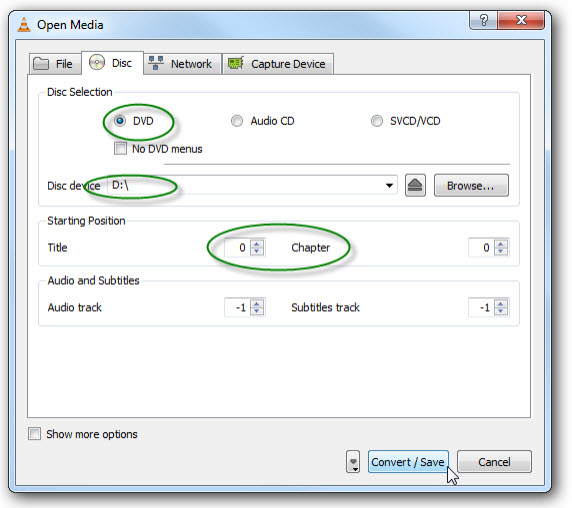
Task: Click the Convert / Save button
Action: tap(408, 462)
